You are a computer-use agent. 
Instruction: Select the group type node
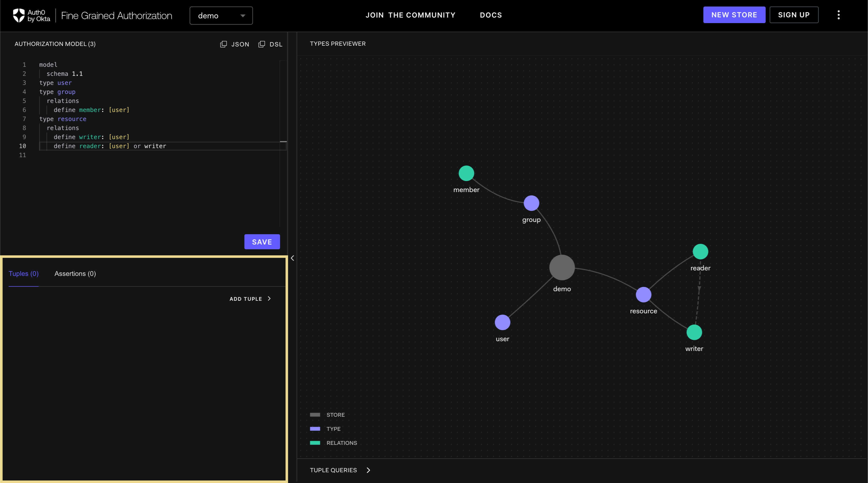pyautogui.click(x=531, y=203)
